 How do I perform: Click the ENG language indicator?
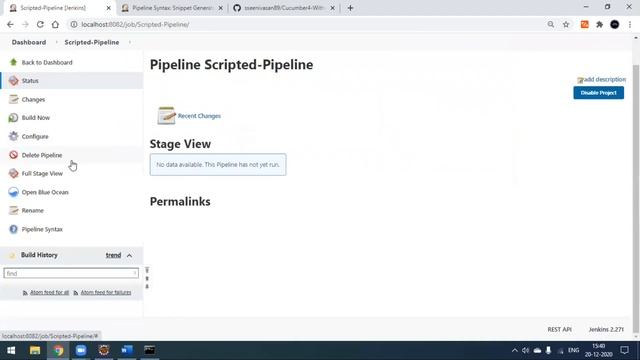(x=573, y=350)
